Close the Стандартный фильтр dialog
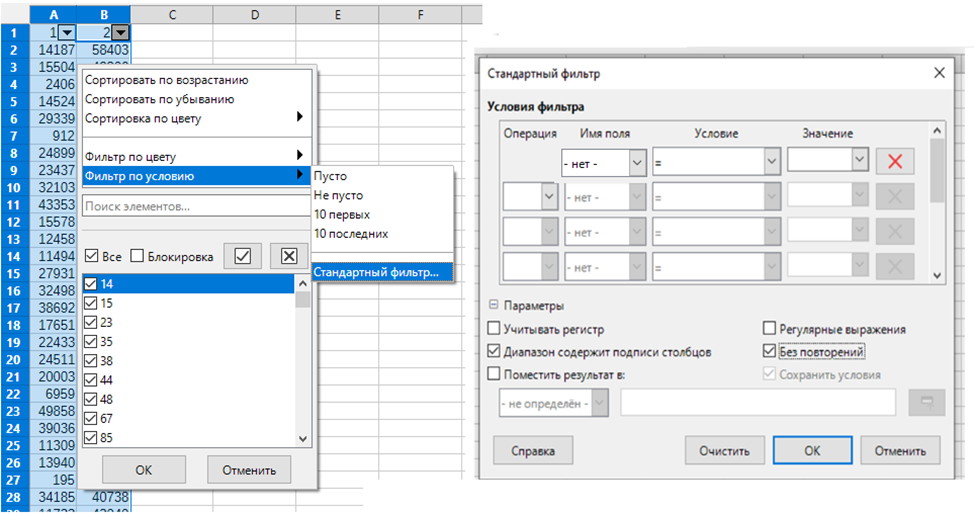Image resolution: width=974 pixels, height=514 pixels. click(x=938, y=73)
